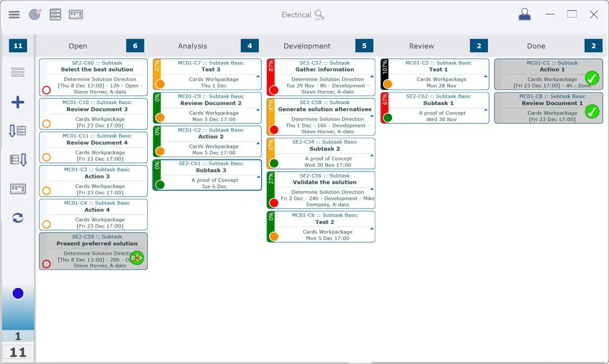Screen dimensions: 609x364
Task: Click the sort-down list icon in sidebar
Action: [18, 131]
